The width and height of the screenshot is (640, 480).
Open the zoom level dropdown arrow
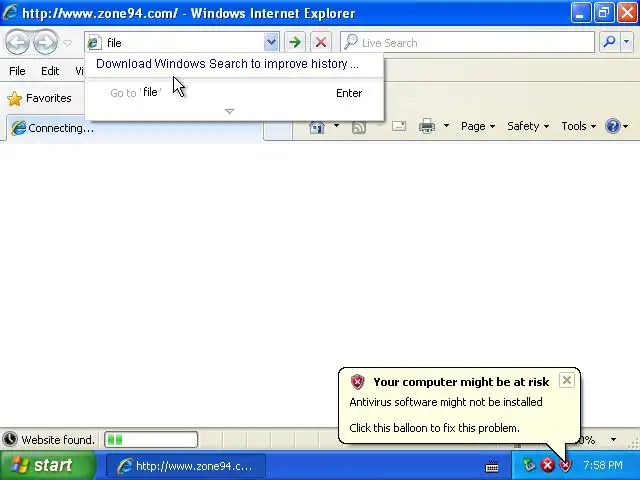pos(613,440)
